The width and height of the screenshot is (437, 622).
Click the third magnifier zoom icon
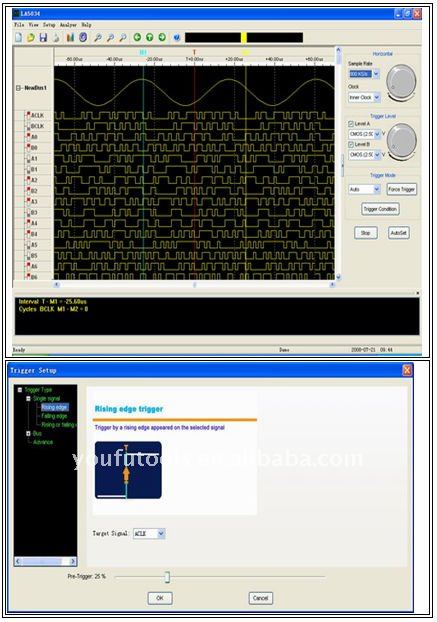pyautogui.click(x=123, y=38)
